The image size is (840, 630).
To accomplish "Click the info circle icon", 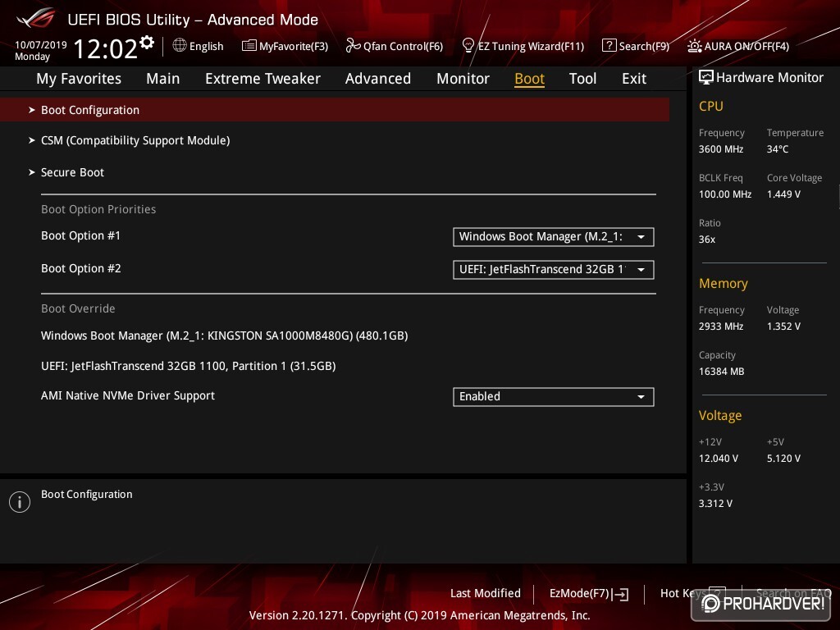I will point(20,502).
